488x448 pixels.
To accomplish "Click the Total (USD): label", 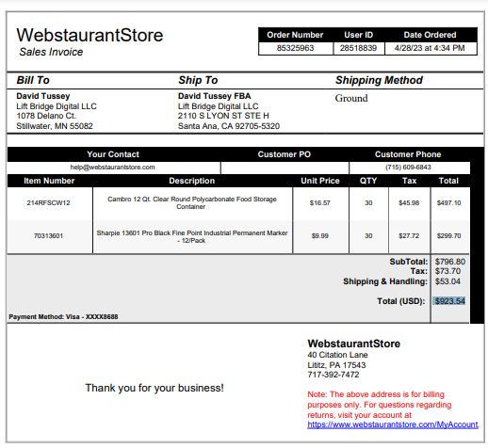I will click(x=401, y=301).
